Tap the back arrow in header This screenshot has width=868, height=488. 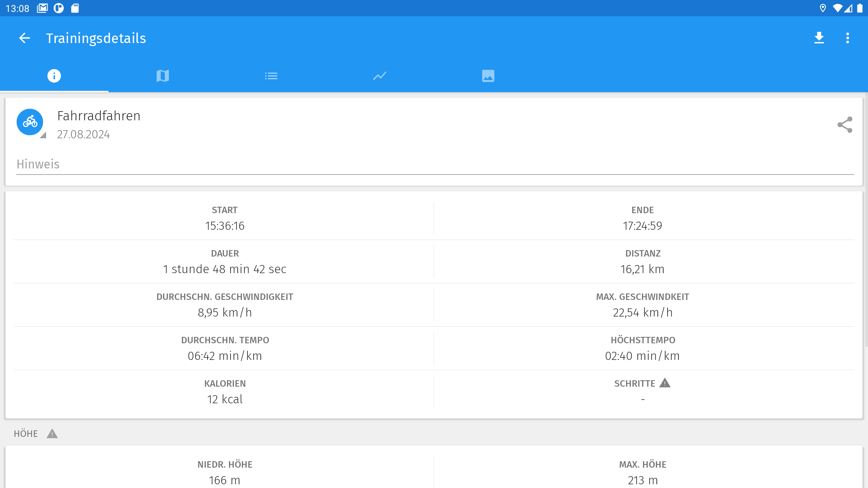point(24,38)
